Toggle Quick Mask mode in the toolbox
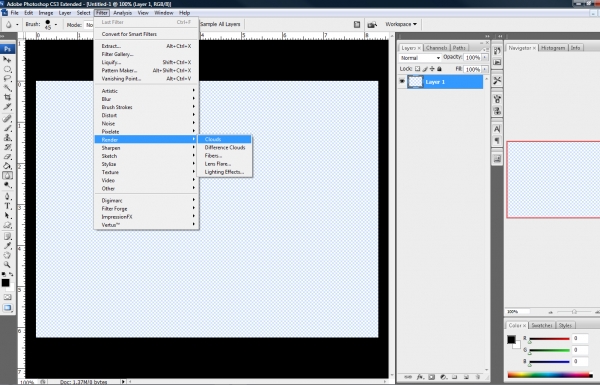The image size is (600, 385). (x=7, y=297)
